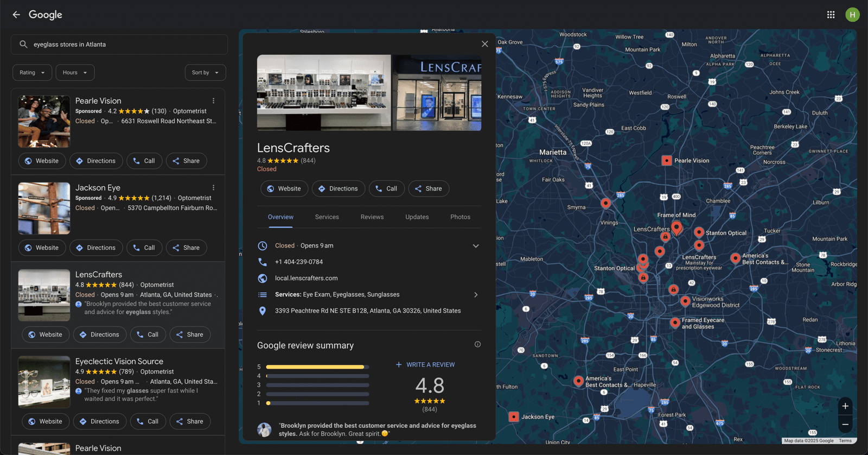Select the Framed Eyecare and Glasses map pin

(x=675, y=323)
